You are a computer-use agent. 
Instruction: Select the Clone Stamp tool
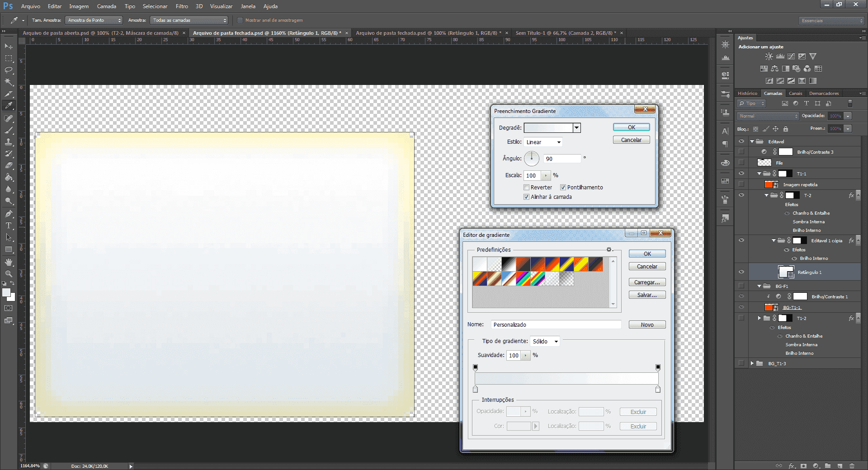[x=9, y=142]
